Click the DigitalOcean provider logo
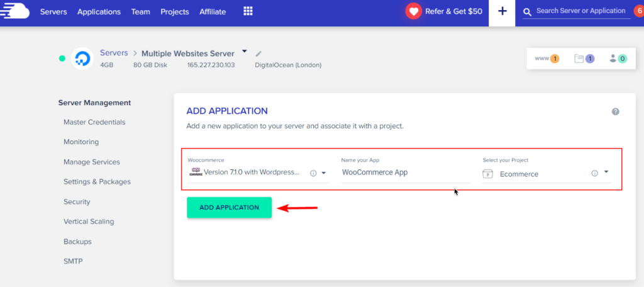 coord(82,59)
